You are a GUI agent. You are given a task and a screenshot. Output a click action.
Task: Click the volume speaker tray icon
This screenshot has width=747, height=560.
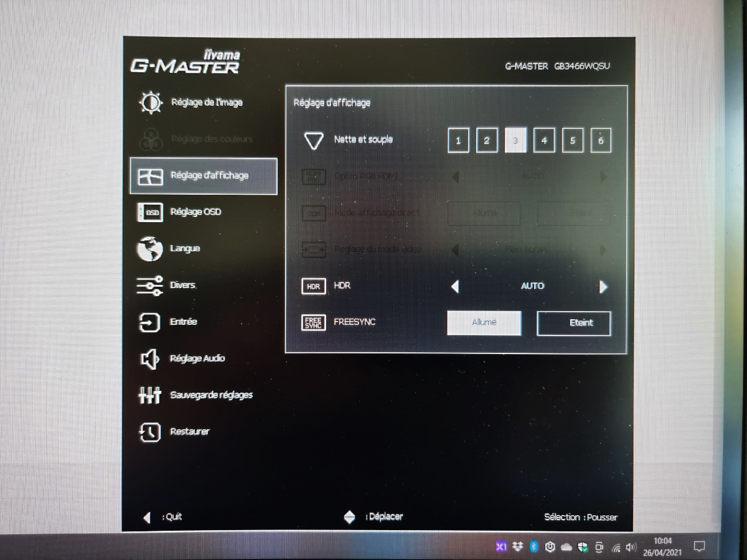tap(631, 548)
